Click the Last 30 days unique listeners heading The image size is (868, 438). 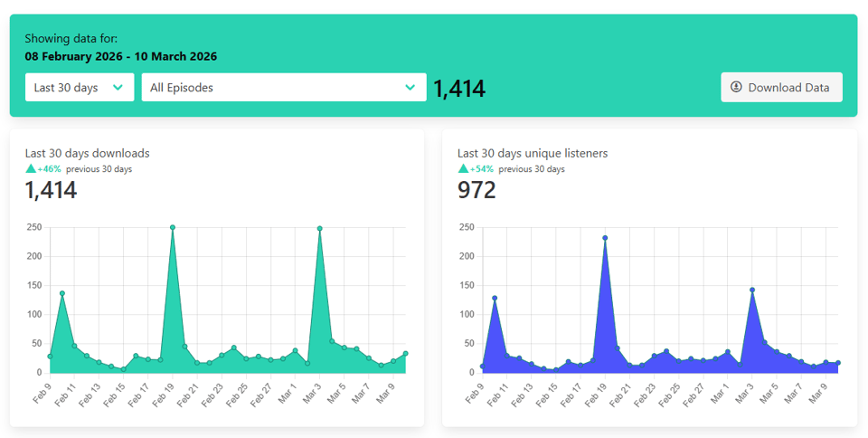pos(533,153)
